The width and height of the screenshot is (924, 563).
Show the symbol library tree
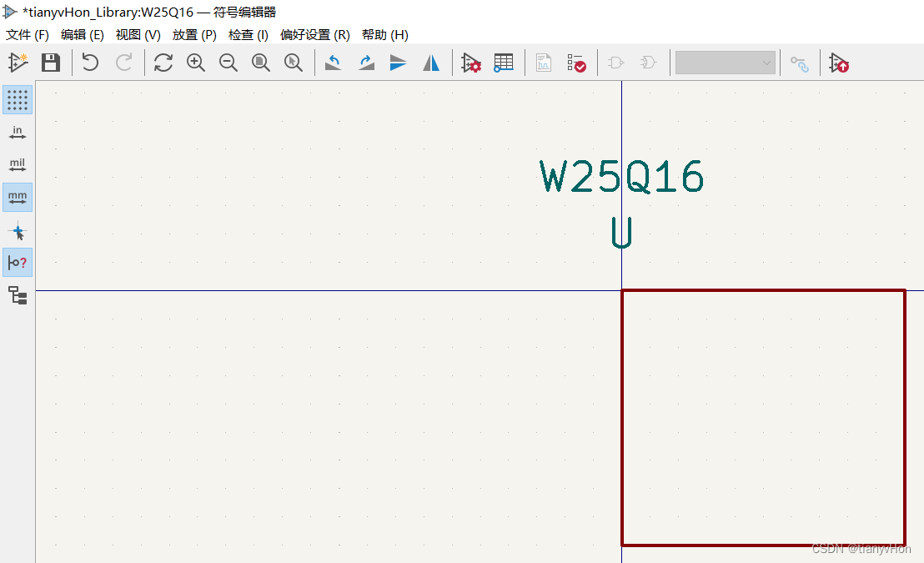click(18, 295)
